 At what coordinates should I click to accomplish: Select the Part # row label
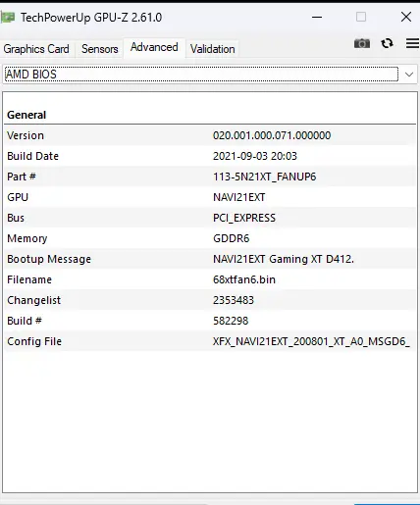(x=22, y=177)
